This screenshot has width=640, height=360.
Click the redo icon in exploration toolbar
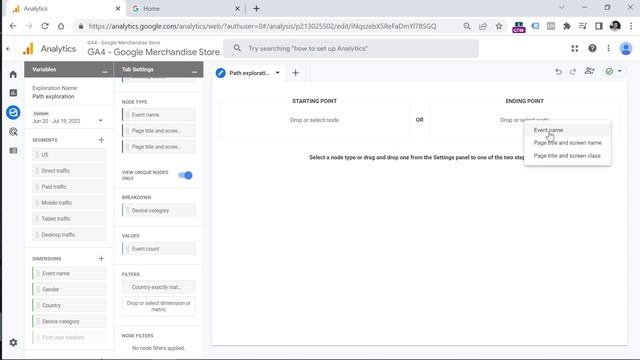[x=573, y=71]
